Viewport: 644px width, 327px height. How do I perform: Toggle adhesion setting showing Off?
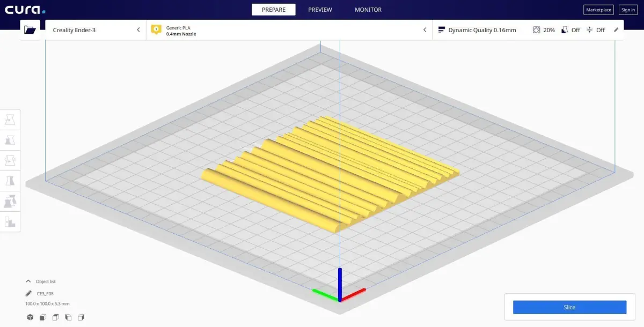(595, 30)
